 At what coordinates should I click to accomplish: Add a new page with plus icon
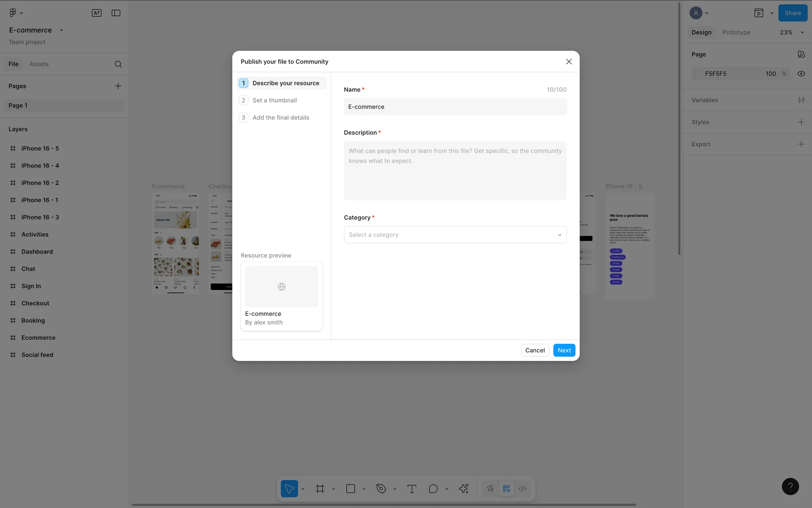click(118, 86)
